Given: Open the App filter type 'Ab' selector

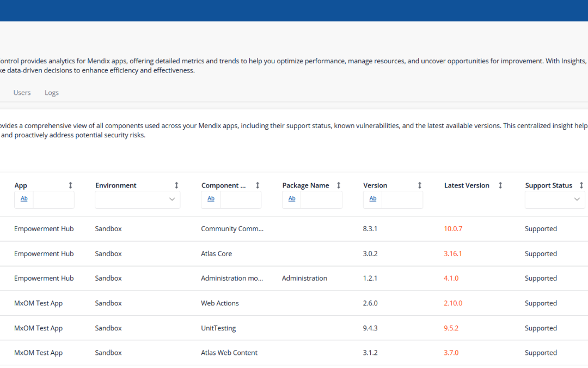Looking at the screenshot, I should tap(24, 199).
